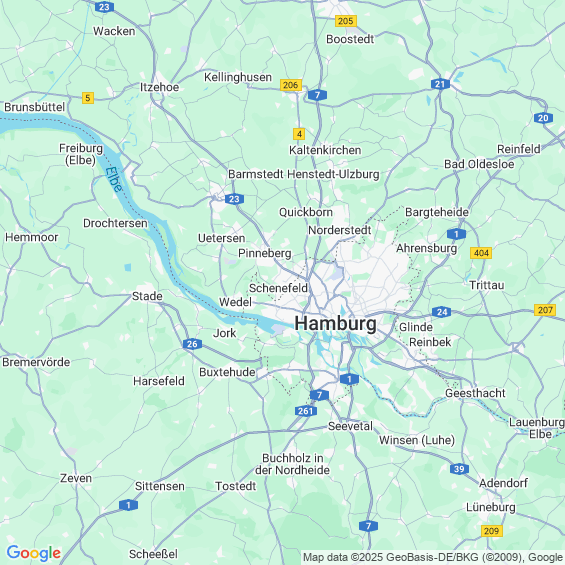Click the Google logo
This screenshot has width=565, height=565.
pyautogui.click(x=34, y=553)
